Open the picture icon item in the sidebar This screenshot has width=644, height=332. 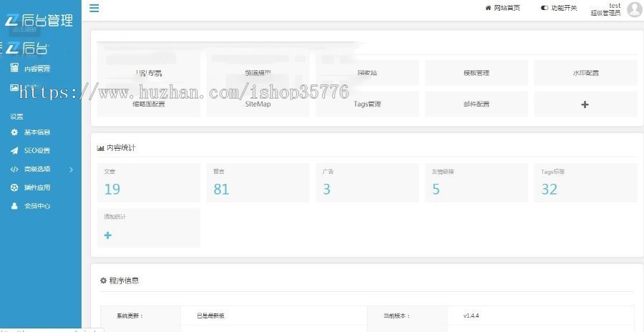pyautogui.click(x=14, y=87)
